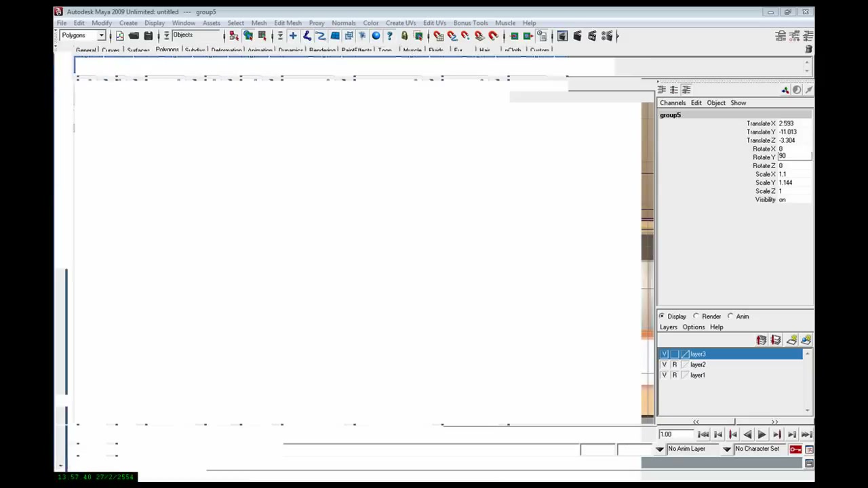Viewport: 868px width, 488px height.
Task: Enable snap to curves magnet icon
Action: point(452,35)
